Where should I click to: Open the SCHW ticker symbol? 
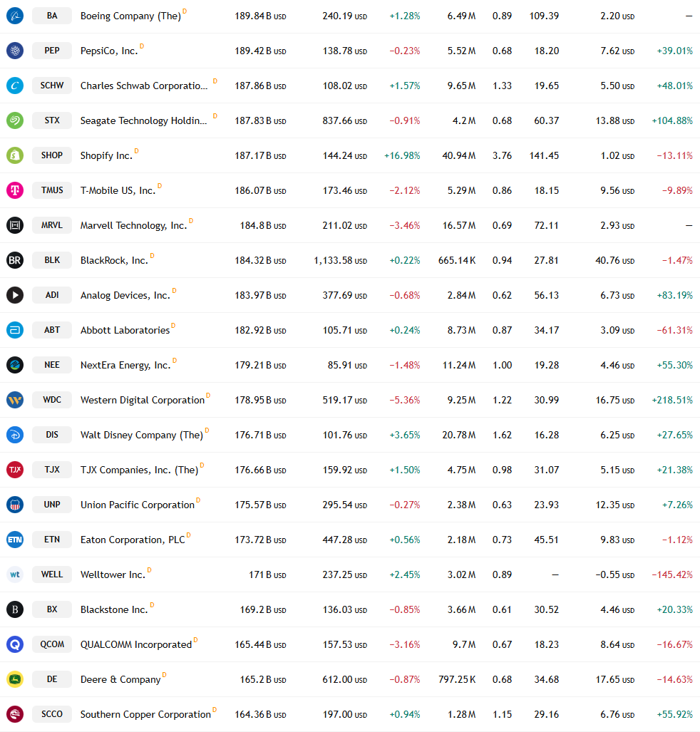point(52,86)
